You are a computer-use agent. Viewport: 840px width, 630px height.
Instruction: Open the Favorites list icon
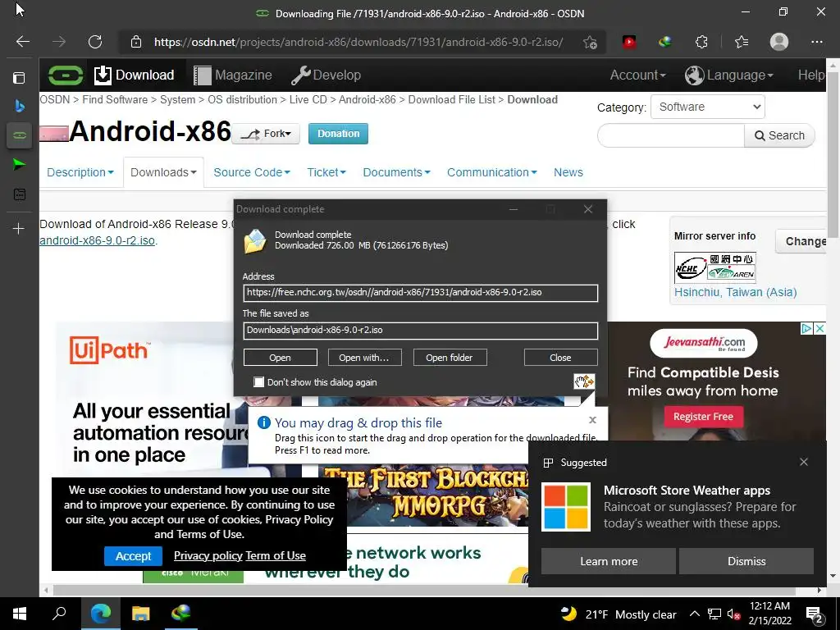pyautogui.click(x=742, y=42)
